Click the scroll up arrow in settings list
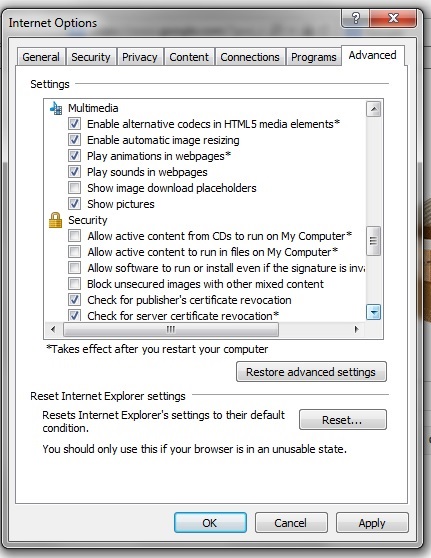 (373, 109)
